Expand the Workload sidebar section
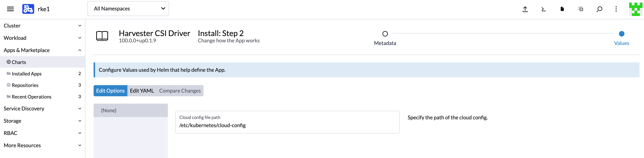The width and height of the screenshot is (644, 158). 43,38
